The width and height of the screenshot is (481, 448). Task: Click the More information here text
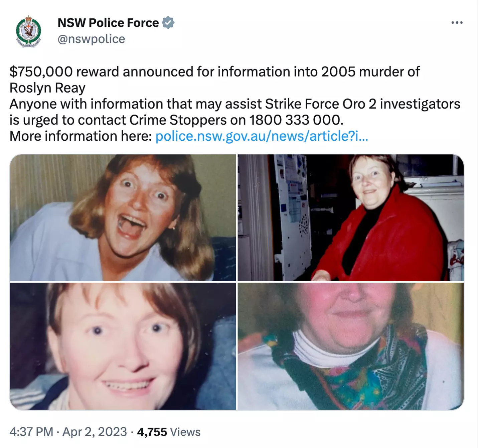pos(81,136)
